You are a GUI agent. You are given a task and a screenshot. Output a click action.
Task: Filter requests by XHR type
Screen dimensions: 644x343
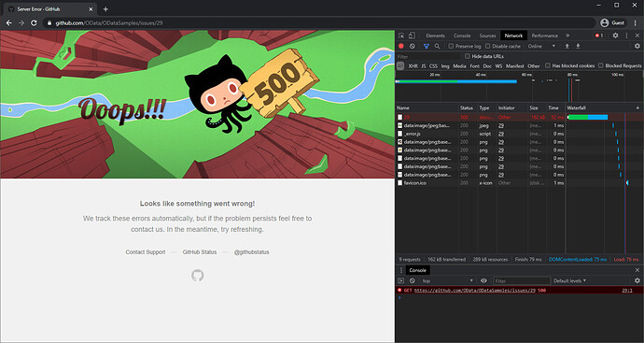click(413, 65)
